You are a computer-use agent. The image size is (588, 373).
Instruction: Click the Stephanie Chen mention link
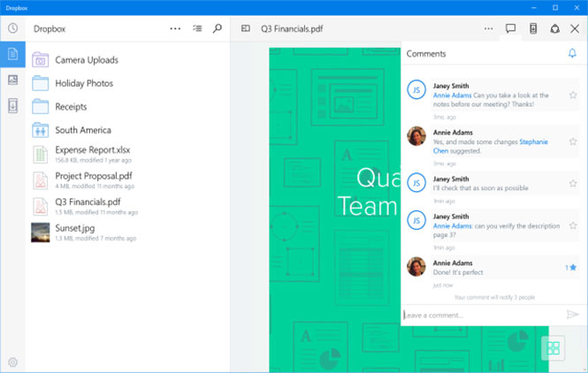tap(533, 141)
